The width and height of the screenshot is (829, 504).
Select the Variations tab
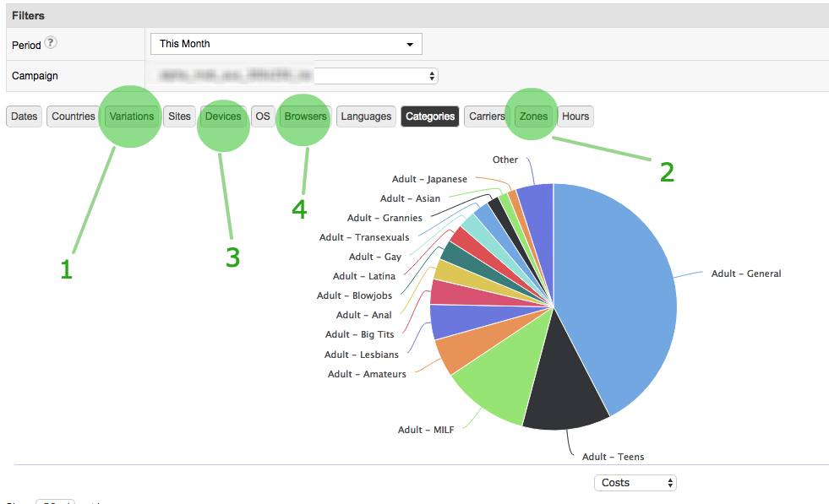[132, 117]
